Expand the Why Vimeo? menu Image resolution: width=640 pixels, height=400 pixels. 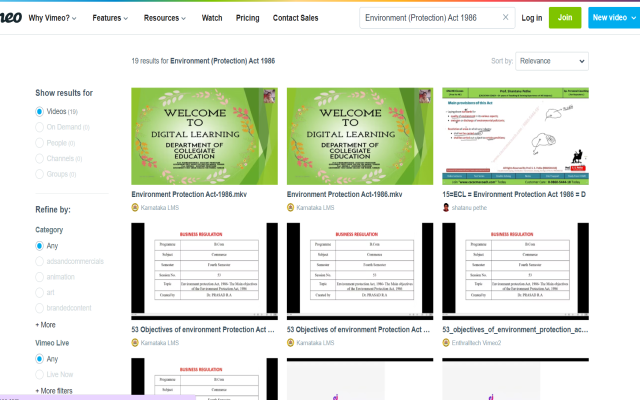[x=52, y=18]
